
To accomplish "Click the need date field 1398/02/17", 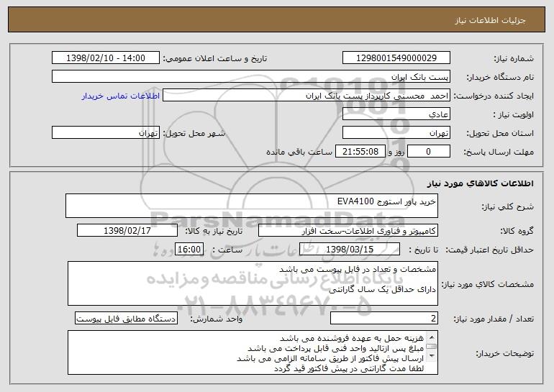I will click(x=127, y=231).
